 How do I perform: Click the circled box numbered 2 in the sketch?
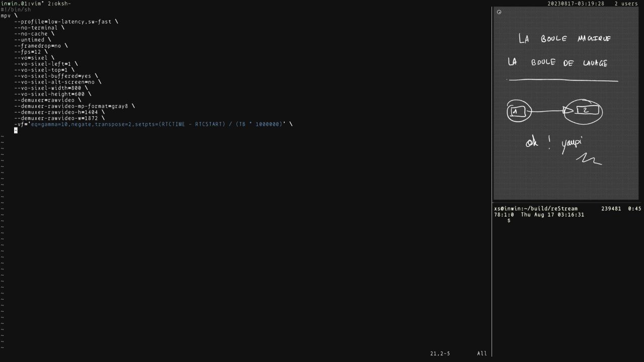click(584, 111)
